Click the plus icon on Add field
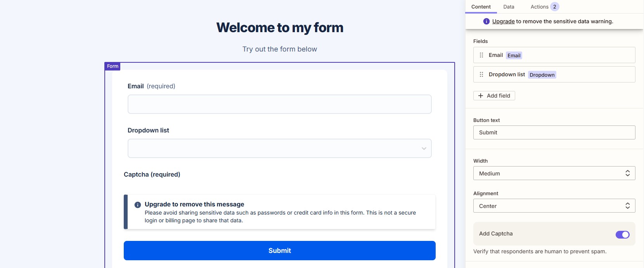This screenshot has width=644, height=268. coord(480,95)
